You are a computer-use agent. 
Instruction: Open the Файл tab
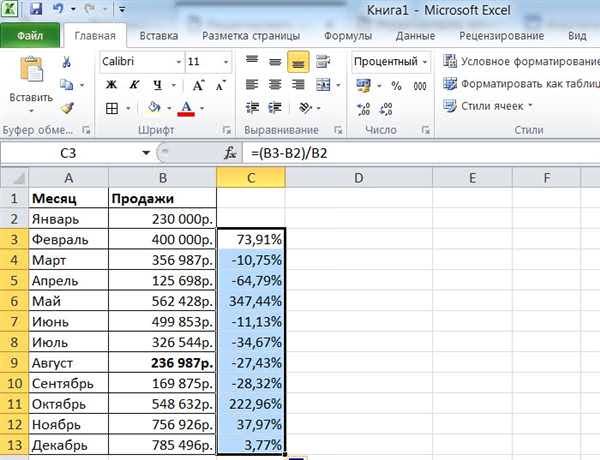tap(30, 36)
